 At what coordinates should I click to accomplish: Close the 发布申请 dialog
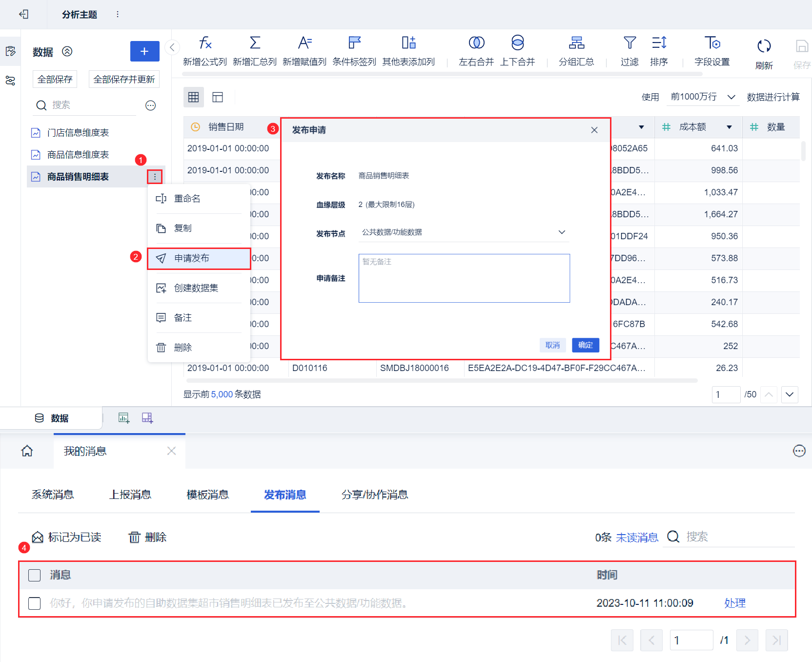(x=594, y=130)
